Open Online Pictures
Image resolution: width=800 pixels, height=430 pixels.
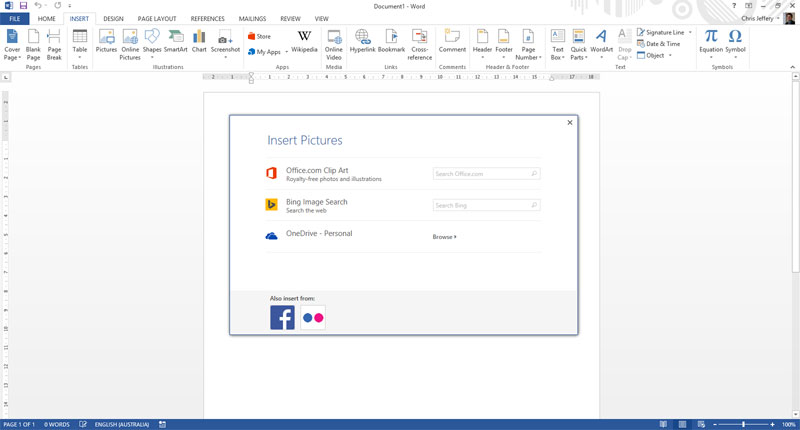click(x=130, y=45)
